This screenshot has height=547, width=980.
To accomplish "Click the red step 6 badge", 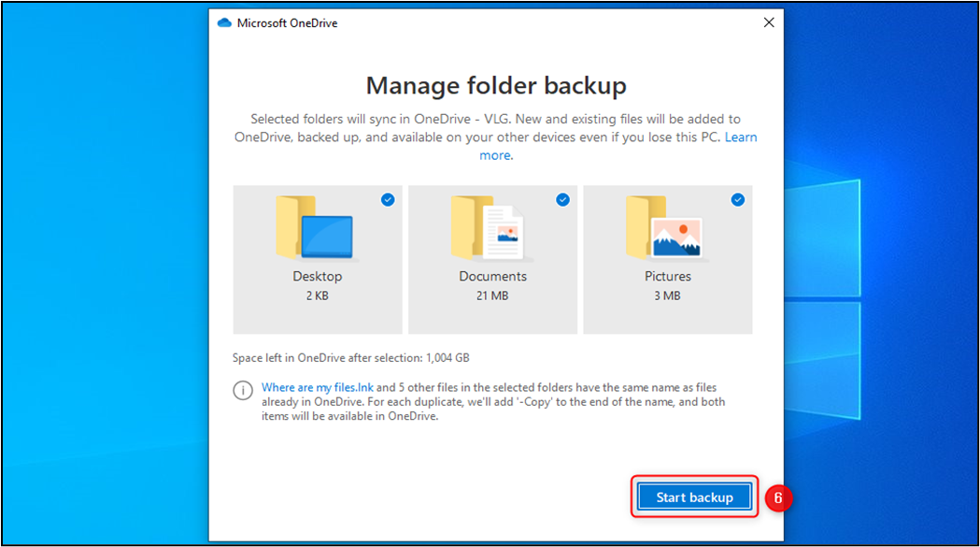I will tap(778, 497).
